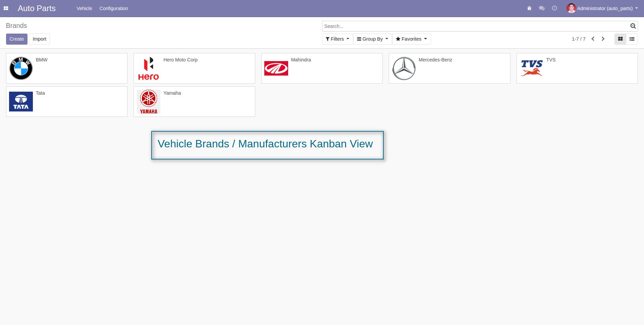Click the Brands breadcrumb title
644x325 pixels.
click(x=16, y=26)
